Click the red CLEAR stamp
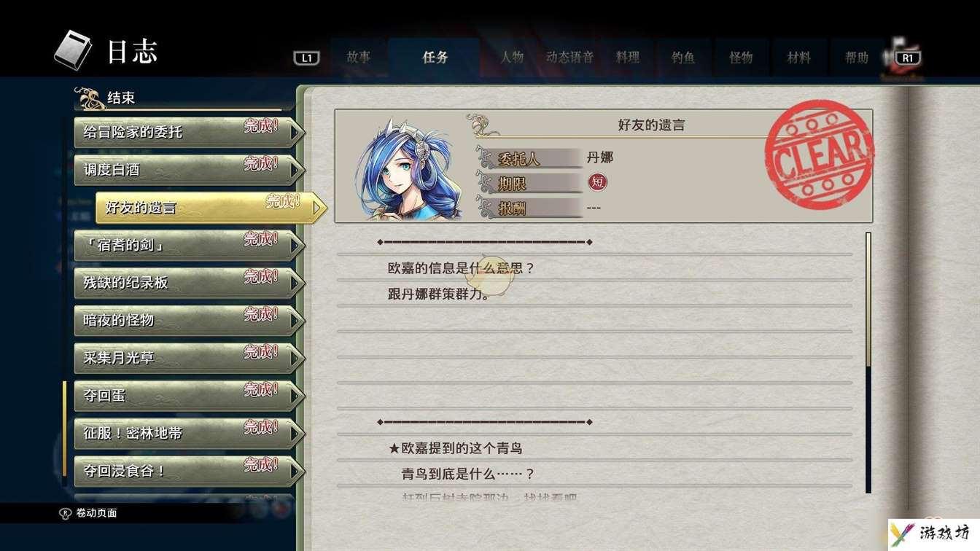The image size is (980, 551). coord(818,155)
